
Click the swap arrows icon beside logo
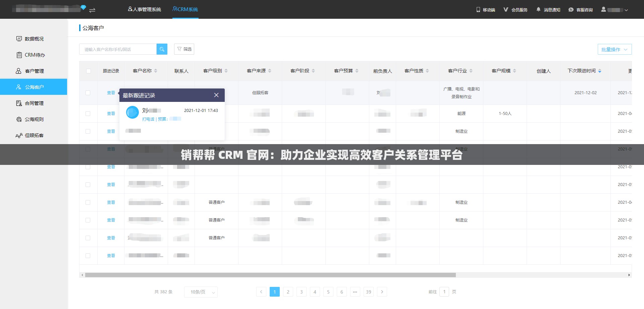92,10
